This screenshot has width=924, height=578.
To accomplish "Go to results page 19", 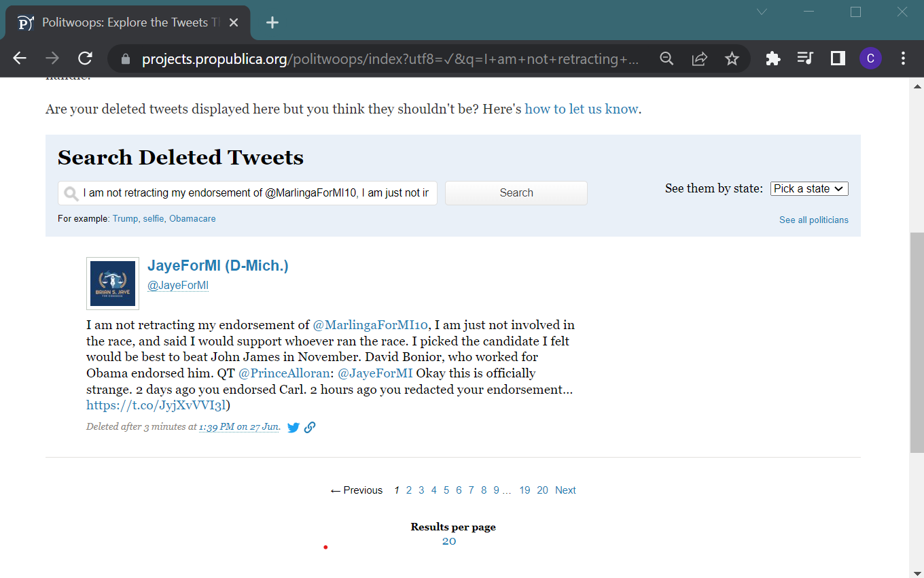I will pyautogui.click(x=525, y=490).
